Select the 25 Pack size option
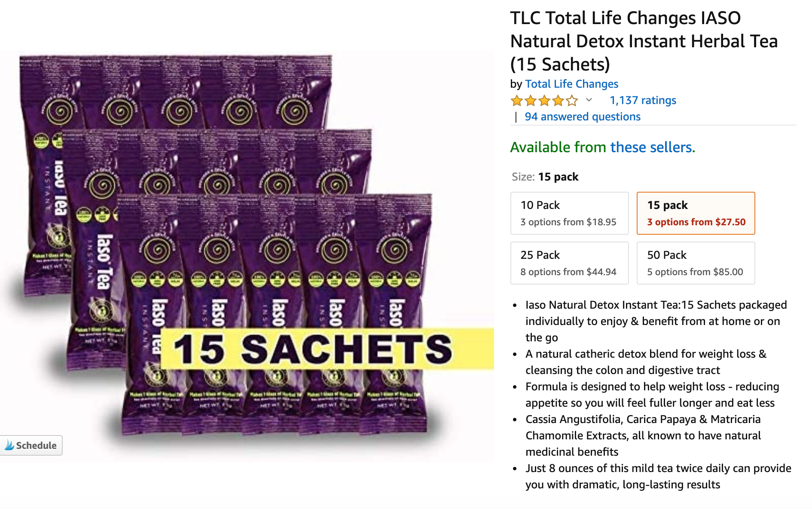This screenshot has width=812, height=509. [x=569, y=263]
